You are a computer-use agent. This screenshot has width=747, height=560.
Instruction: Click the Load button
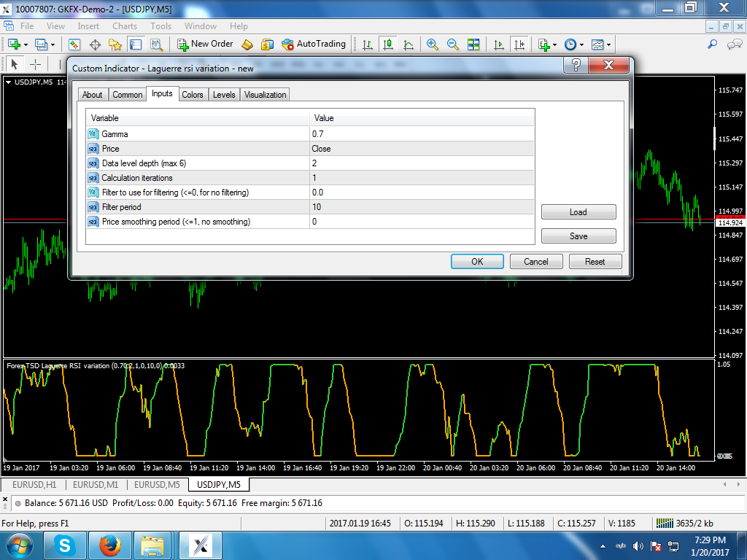tap(578, 212)
